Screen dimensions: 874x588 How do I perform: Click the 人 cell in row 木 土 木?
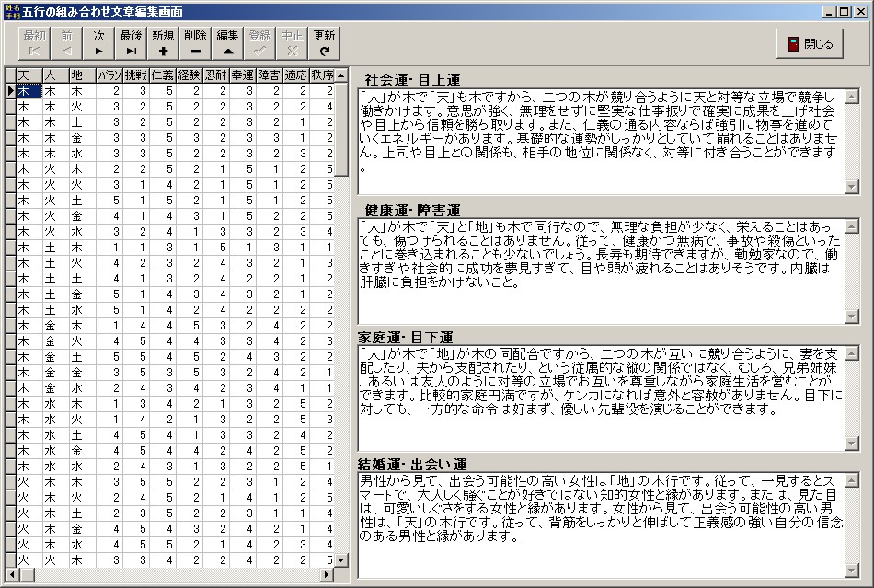click(56, 247)
